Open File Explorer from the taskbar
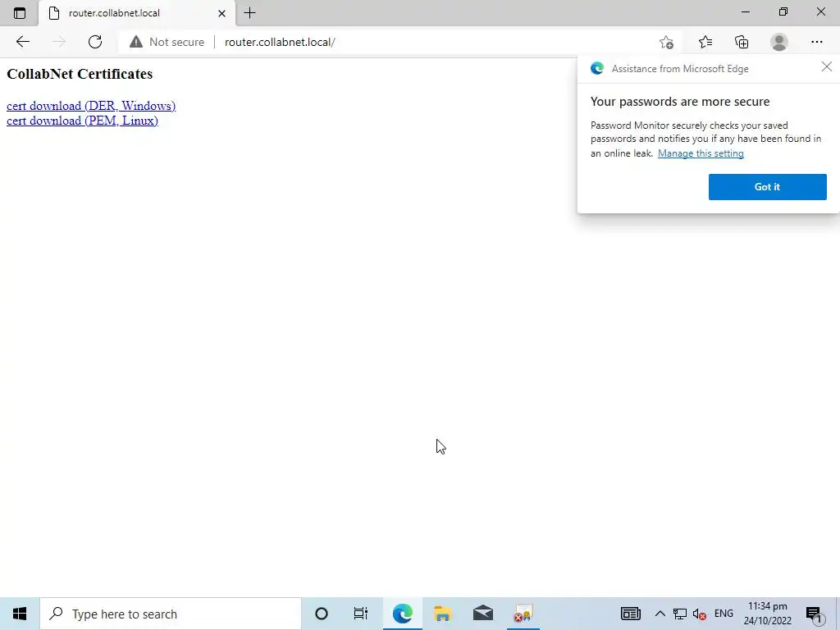Viewport: 840px width, 630px height. [x=442, y=614]
